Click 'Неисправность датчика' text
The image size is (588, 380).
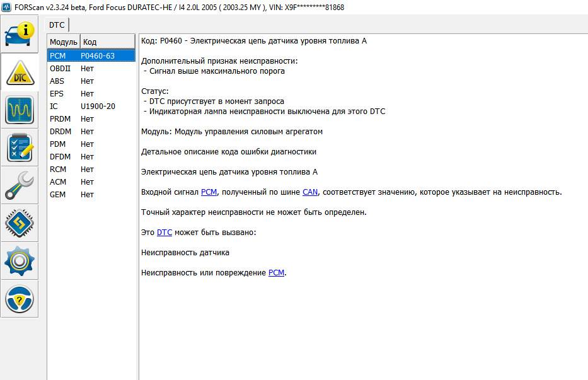[x=185, y=253]
